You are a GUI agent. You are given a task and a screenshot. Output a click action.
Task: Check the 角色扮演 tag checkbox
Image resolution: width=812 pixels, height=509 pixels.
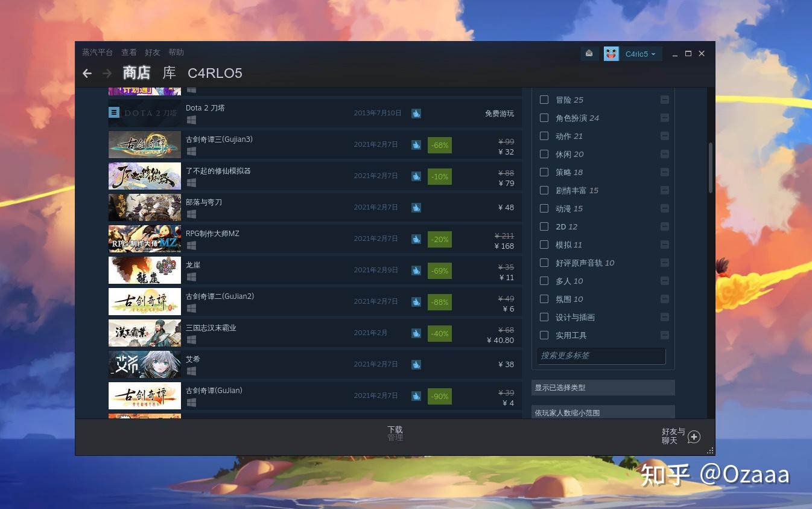544,118
